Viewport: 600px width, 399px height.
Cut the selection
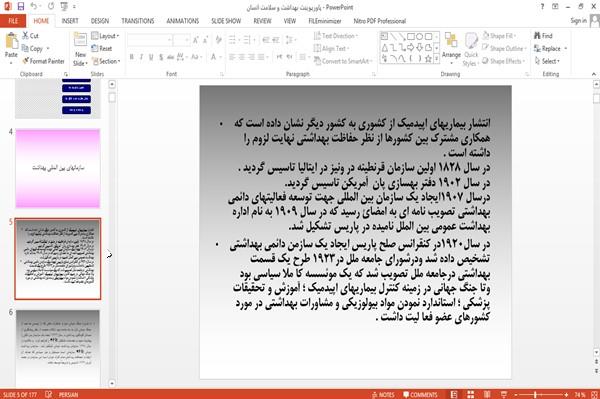click(x=30, y=36)
